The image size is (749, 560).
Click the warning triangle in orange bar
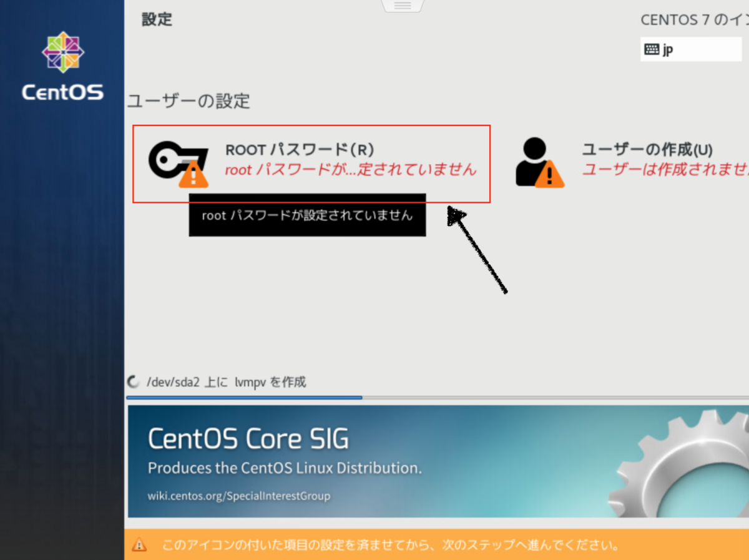coord(139,545)
